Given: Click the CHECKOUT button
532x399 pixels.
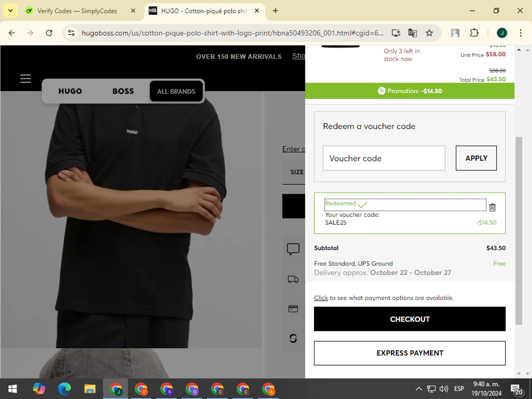Looking at the screenshot, I should (410, 319).
